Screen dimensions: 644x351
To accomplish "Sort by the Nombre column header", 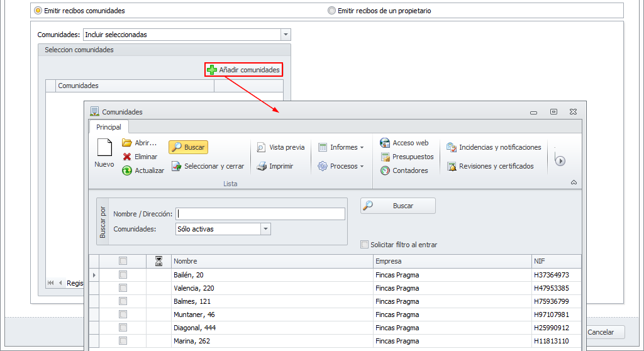I will (272, 261).
